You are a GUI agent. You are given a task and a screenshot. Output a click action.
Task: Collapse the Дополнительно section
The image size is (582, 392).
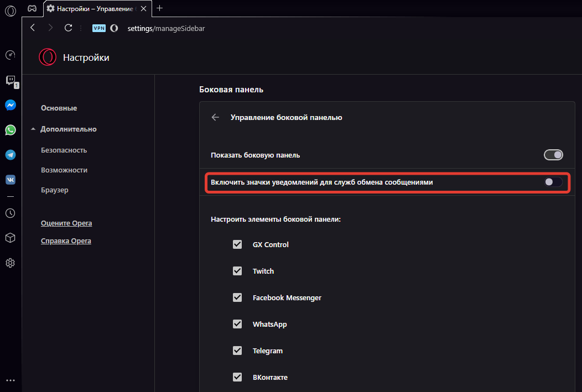tap(68, 129)
